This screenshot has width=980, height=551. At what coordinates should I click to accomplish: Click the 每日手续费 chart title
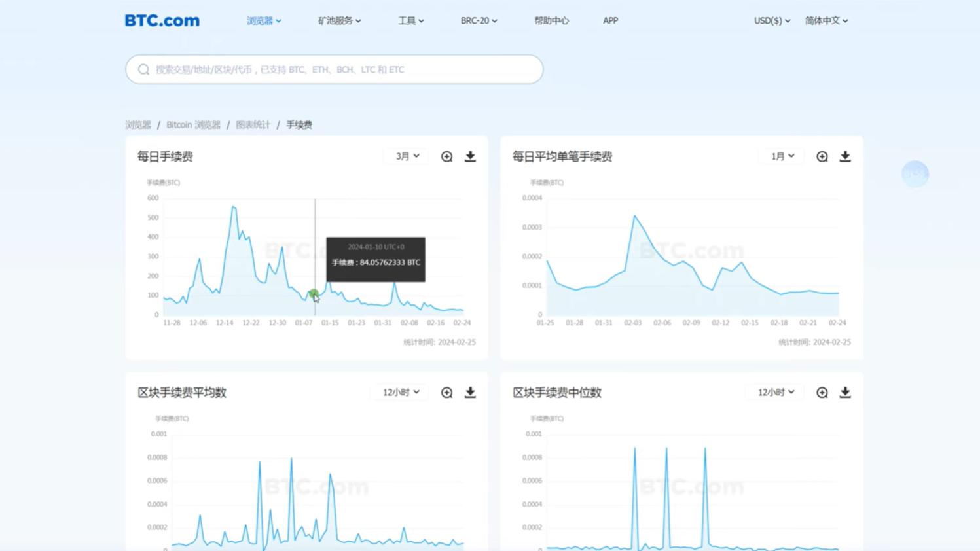point(165,156)
